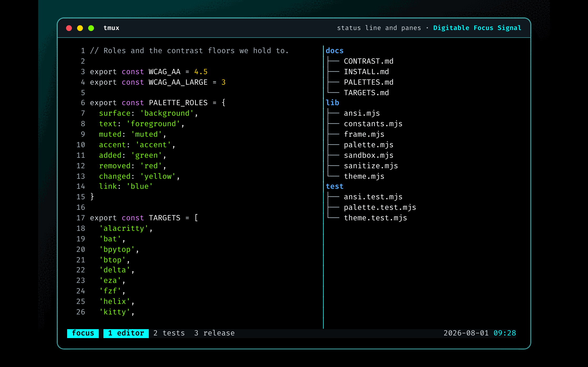Switch to the '1 editor' tmux window

(x=126, y=333)
